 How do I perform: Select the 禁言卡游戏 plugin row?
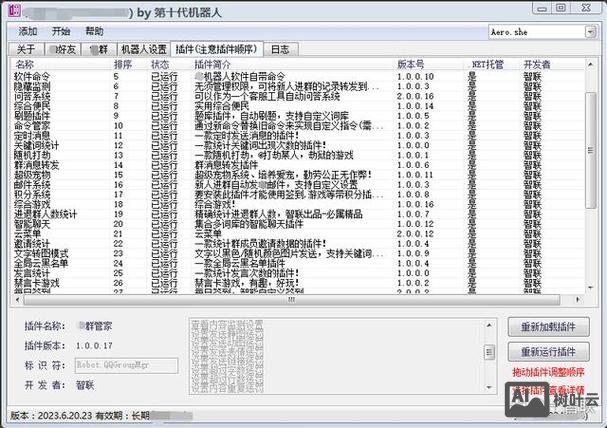coord(298,283)
